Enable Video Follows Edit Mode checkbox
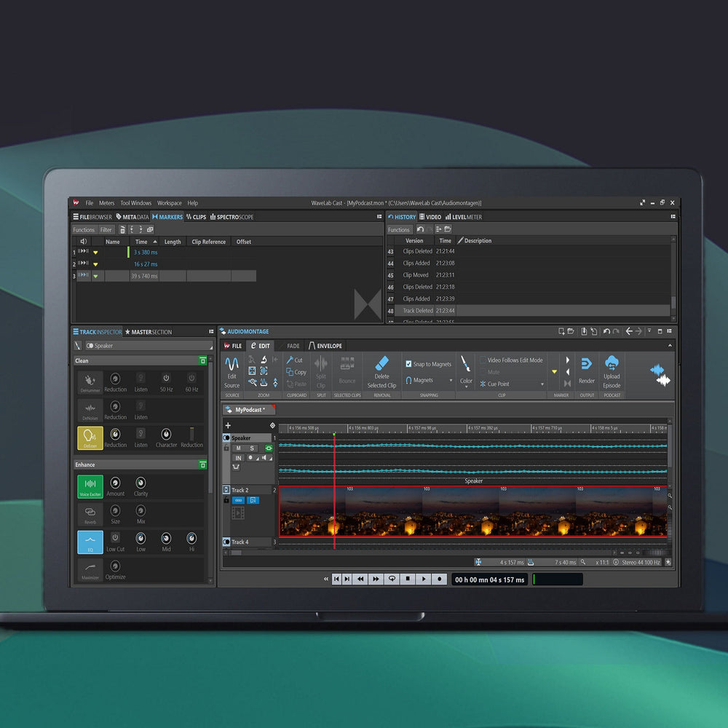This screenshot has height=728, width=728. coord(483,360)
